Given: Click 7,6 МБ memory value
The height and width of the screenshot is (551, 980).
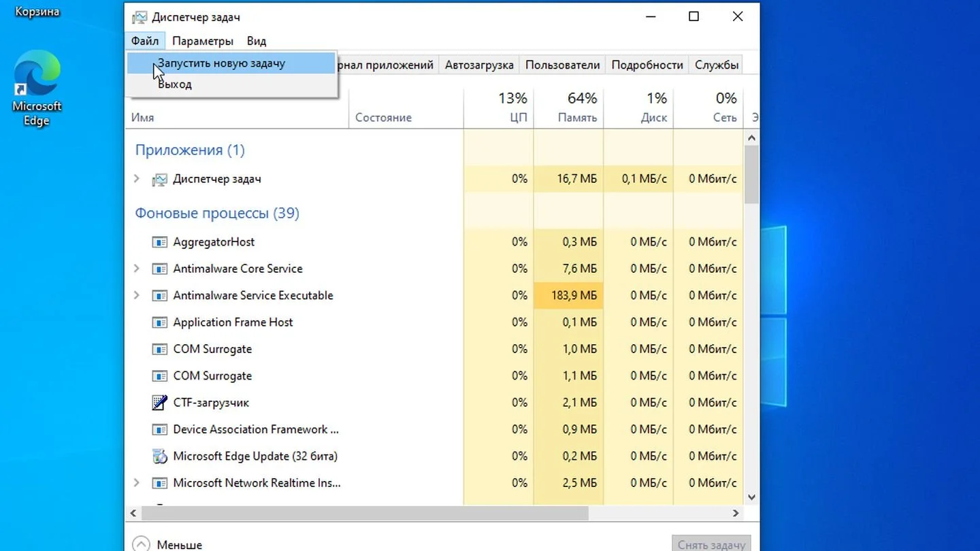Looking at the screenshot, I should coord(580,269).
